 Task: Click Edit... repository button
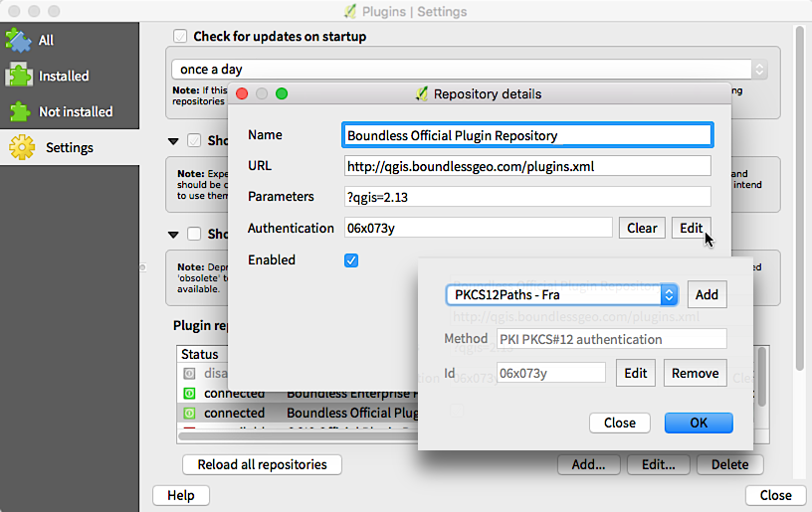658,464
